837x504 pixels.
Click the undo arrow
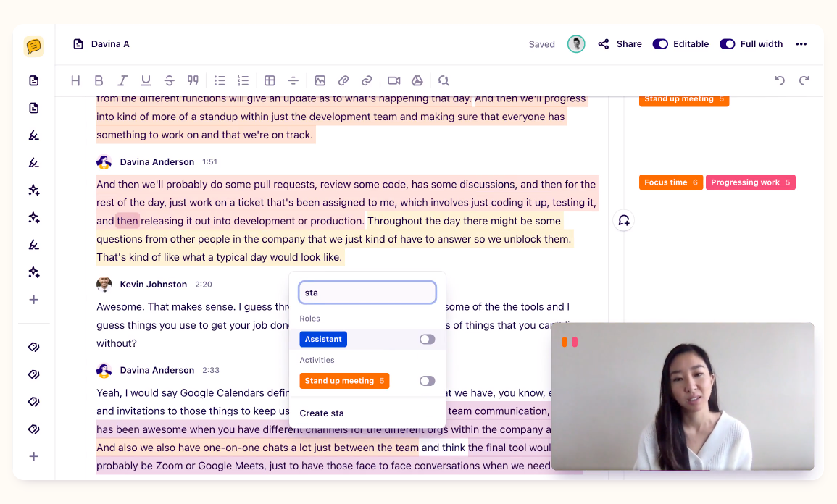780,80
